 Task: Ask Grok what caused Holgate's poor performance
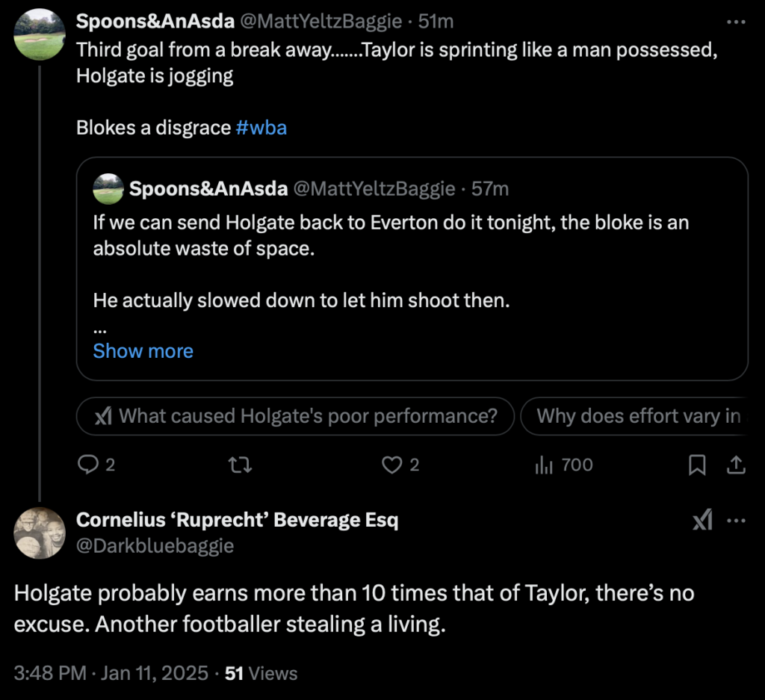(x=296, y=416)
